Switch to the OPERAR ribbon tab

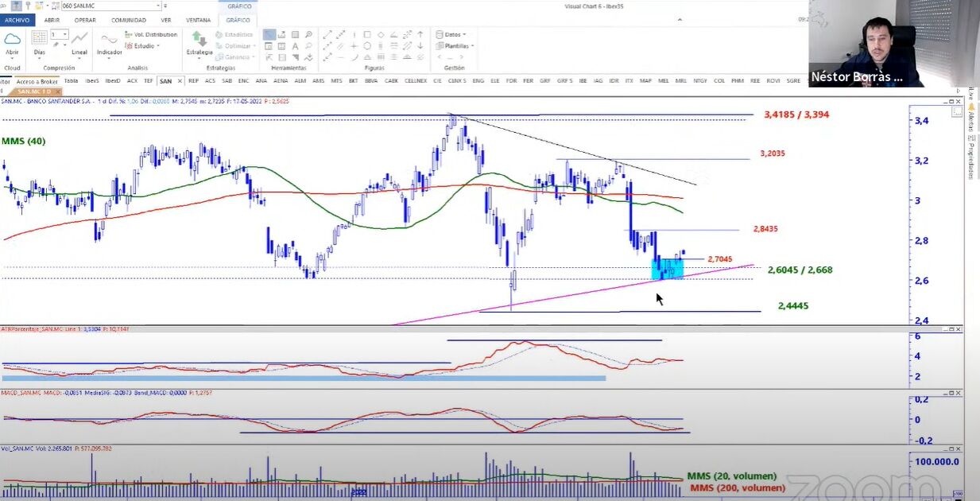(x=85, y=20)
